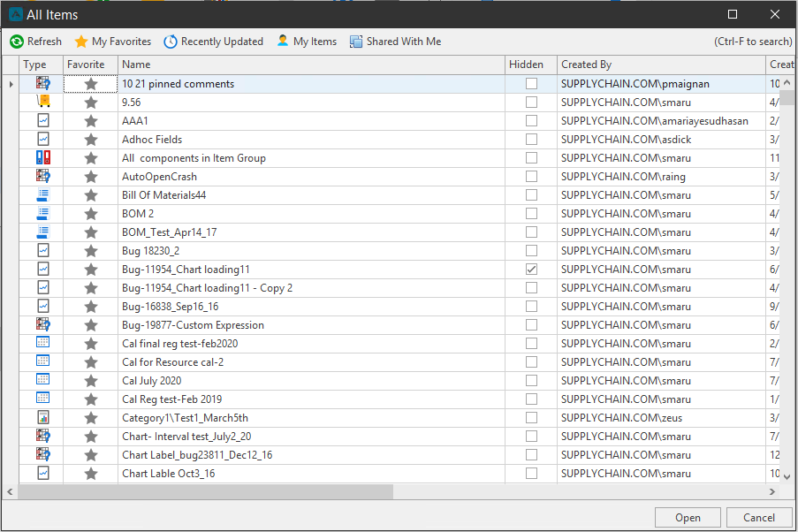
Task: Click chart type icon for AAA1
Action: click(x=43, y=121)
